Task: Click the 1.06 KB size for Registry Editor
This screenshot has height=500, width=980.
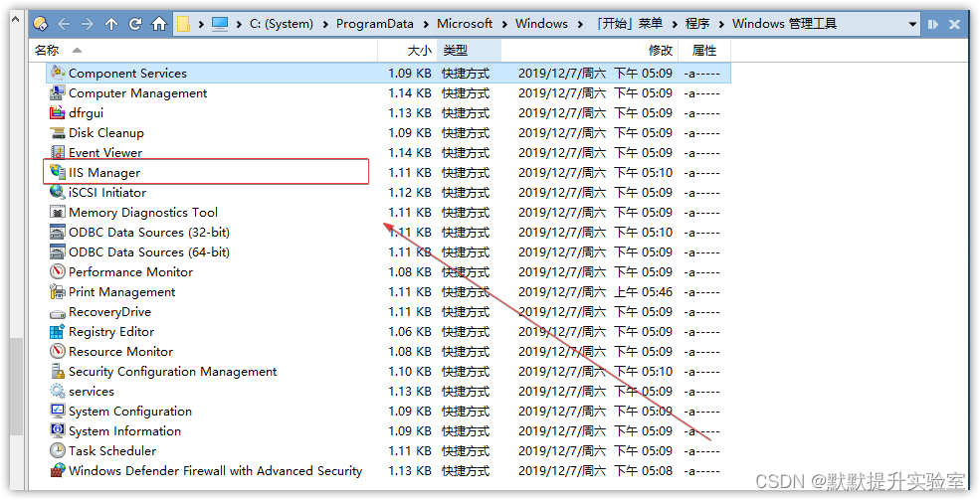Action: pos(410,331)
